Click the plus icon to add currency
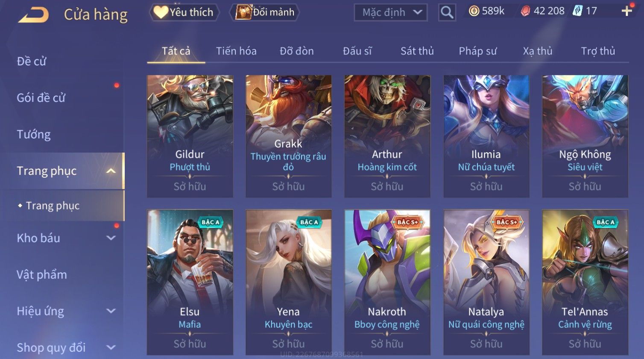Screen dimensions: 644x359 click(626, 11)
